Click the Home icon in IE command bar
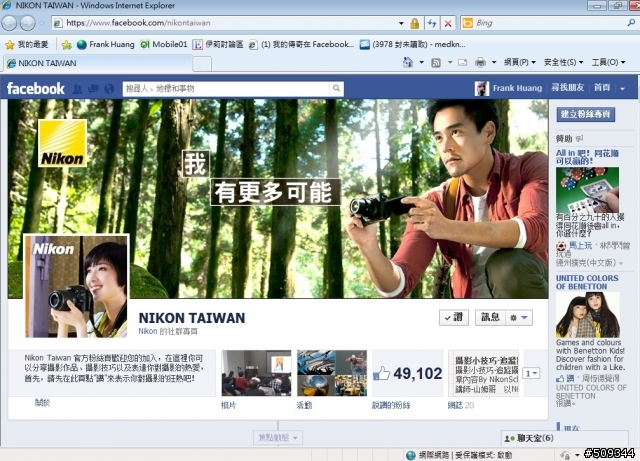This screenshot has height=461, width=640. click(x=407, y=62)
